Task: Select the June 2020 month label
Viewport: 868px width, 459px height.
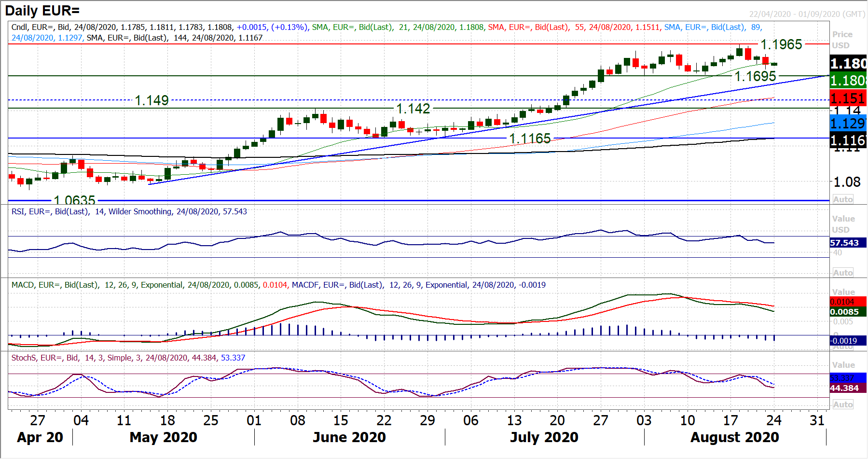Action: [349, 437]
